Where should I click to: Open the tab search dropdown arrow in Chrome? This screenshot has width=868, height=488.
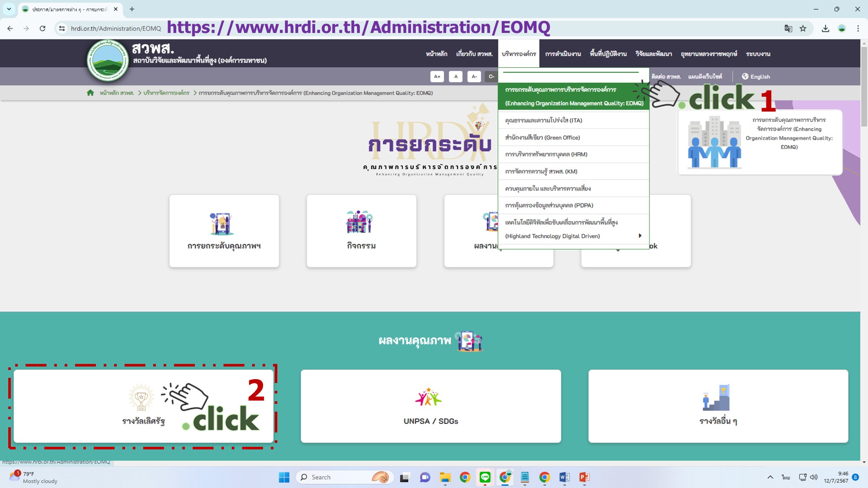coord(9,9)
